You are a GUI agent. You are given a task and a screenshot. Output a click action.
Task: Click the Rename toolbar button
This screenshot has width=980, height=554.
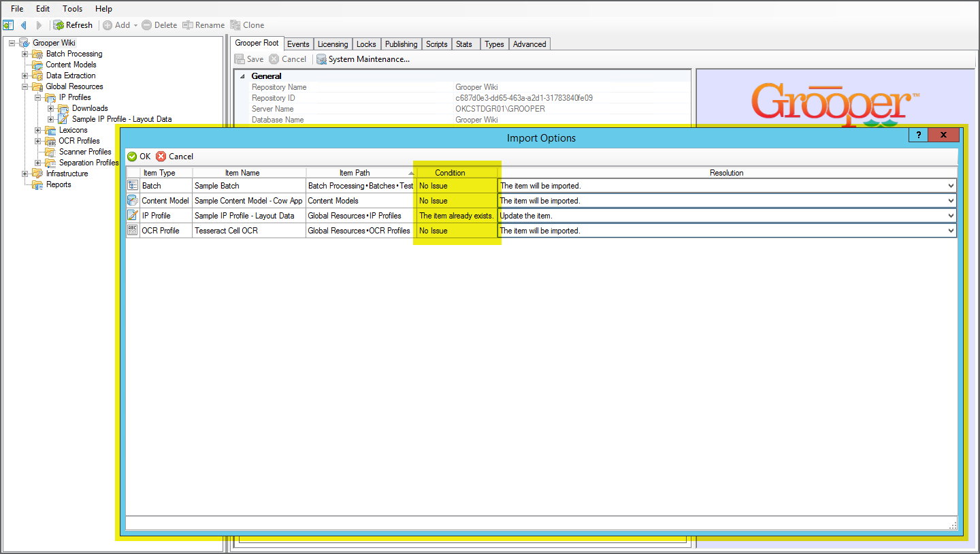[203, 25]
